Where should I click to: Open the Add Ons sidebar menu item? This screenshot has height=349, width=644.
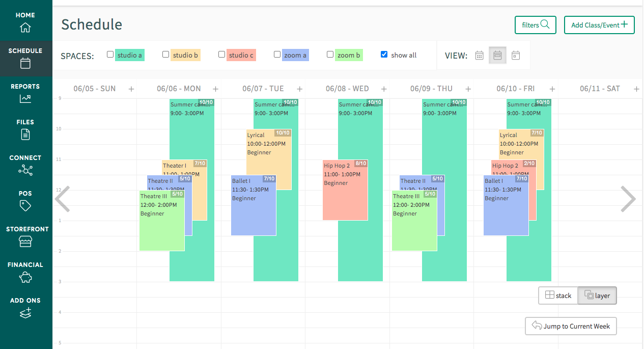pos(26,307)
